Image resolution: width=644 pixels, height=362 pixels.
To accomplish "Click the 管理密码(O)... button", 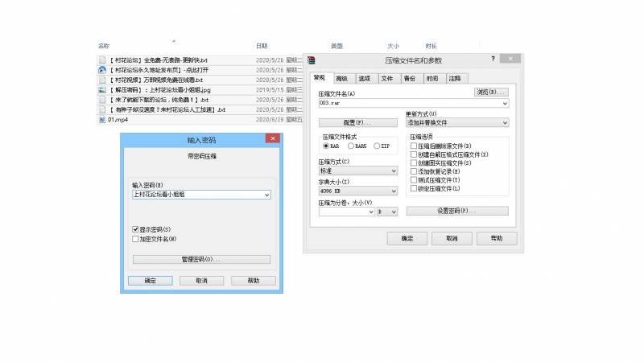I will pos(201,259).
